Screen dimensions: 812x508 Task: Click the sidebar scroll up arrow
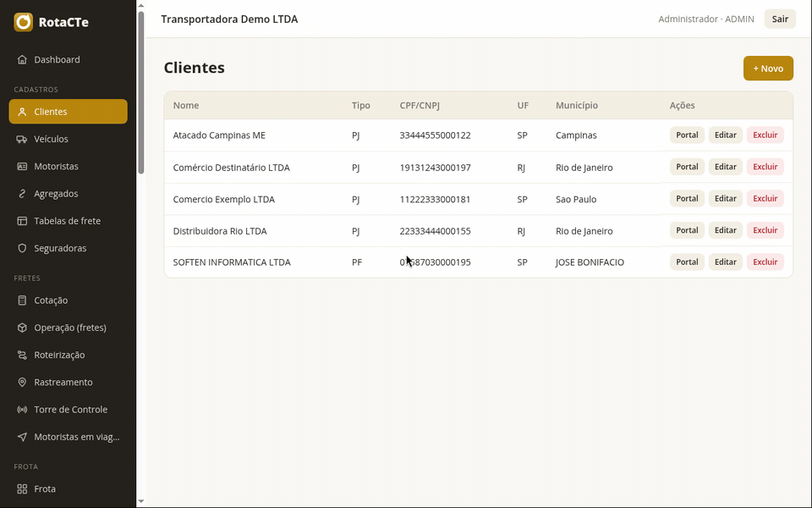tap(141, 6)
